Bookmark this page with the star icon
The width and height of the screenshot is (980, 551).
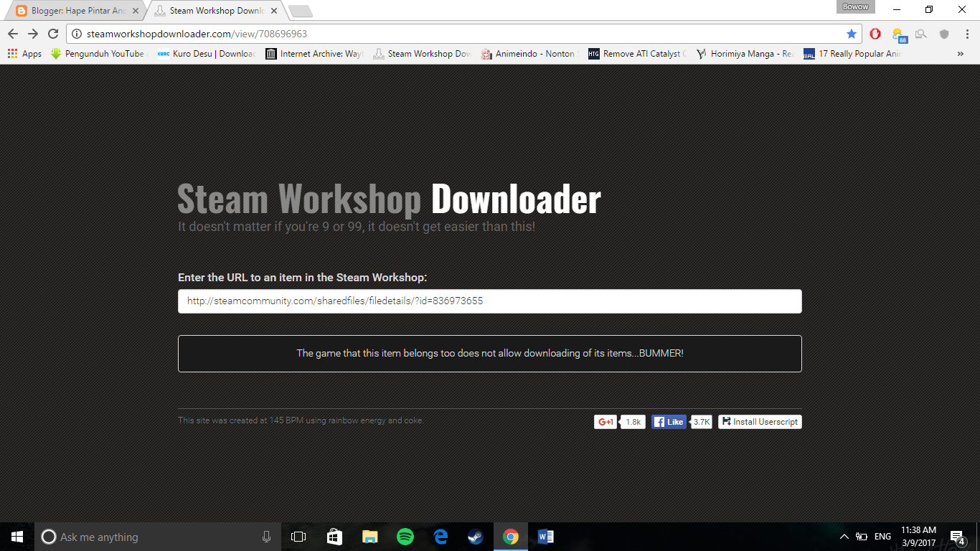(x=852, y=33)
